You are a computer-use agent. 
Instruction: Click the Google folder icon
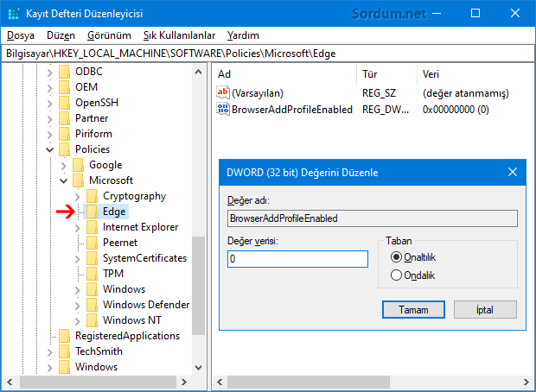[78, 165]
